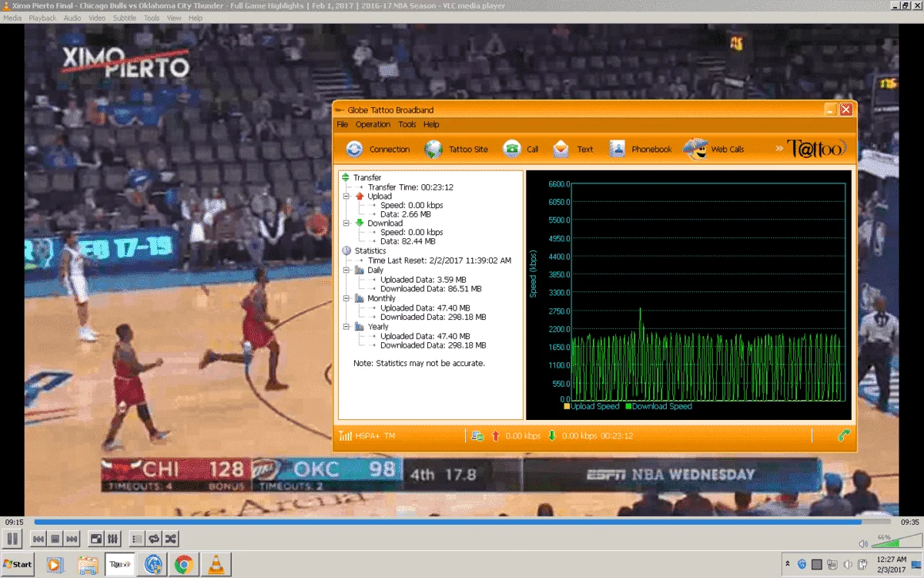The width and height of the screenshot is (924, 578).
Task: Open VLC extended settings equalizer button
Action: (x=113, y=538)
